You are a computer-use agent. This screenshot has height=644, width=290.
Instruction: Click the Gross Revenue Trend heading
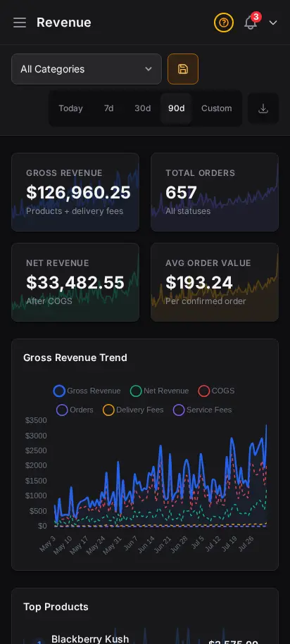[x=75, y=358]
